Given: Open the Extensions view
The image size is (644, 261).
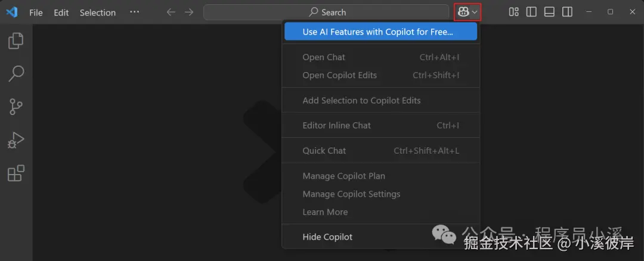Looking at the screenshot, I should pyautogui.click(x=16, y=173).
